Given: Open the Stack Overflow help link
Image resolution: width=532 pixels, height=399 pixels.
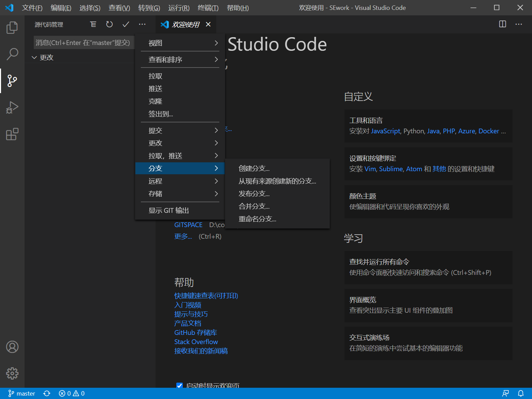Looking at the screenshot, I should point(196,342).
